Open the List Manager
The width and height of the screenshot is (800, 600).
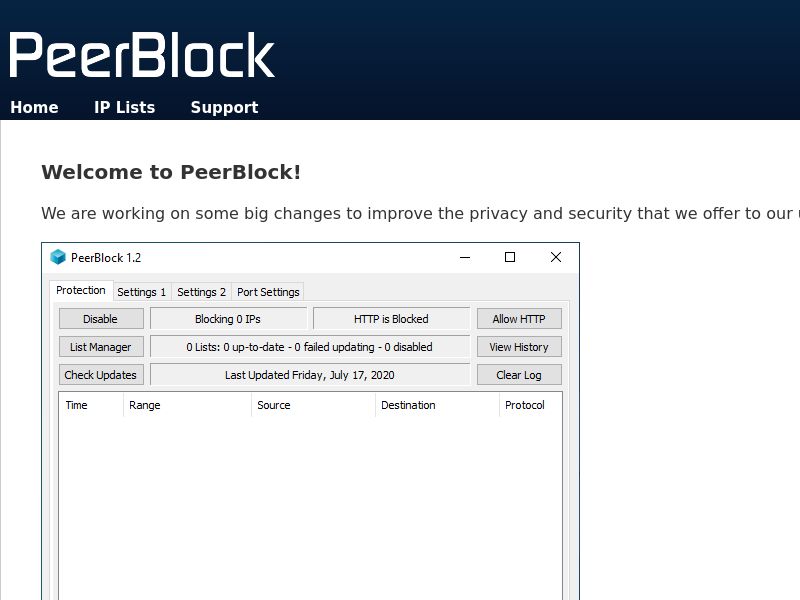(x=100, y=347)
